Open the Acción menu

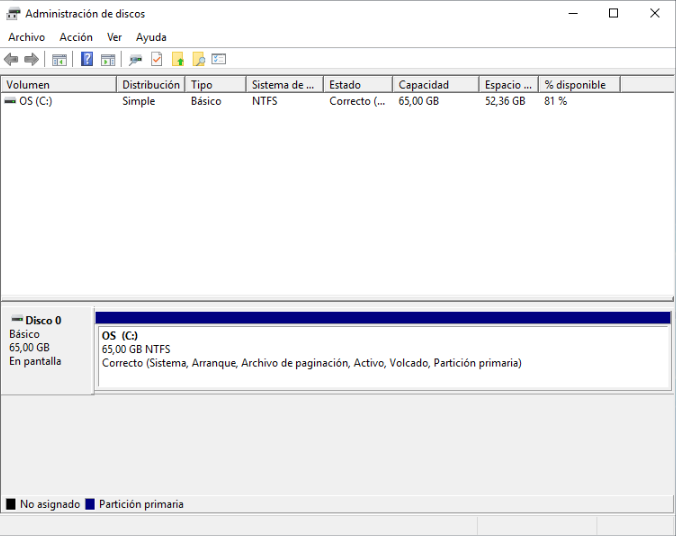(x=76, y=37)
